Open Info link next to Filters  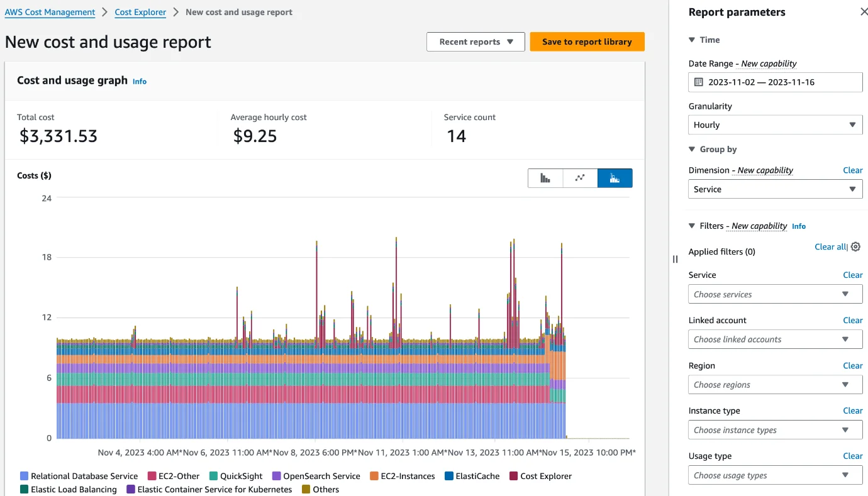[x=799, y=226]
